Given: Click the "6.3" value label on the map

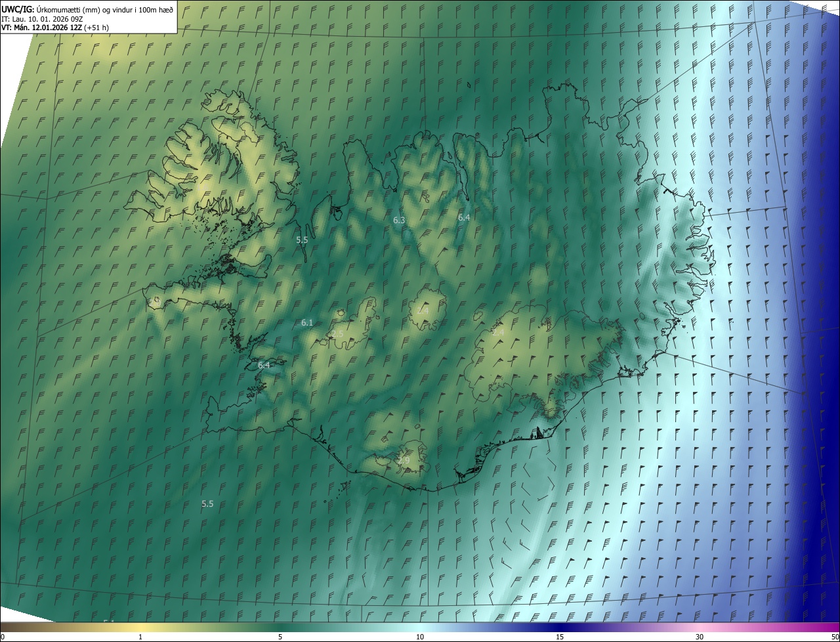Looking at the screenshot, I should click(399, 221).
